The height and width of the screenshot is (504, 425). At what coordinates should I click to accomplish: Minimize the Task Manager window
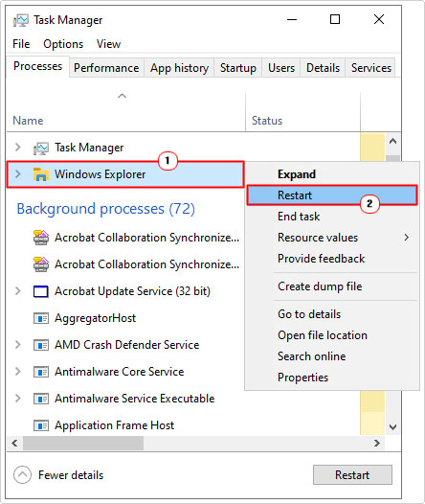[x=292, y=19]
